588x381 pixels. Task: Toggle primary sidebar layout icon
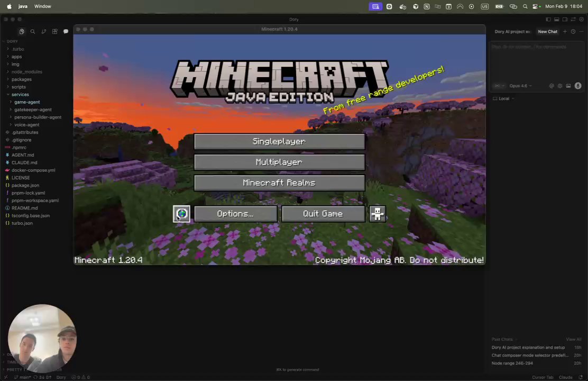point(548,19)
